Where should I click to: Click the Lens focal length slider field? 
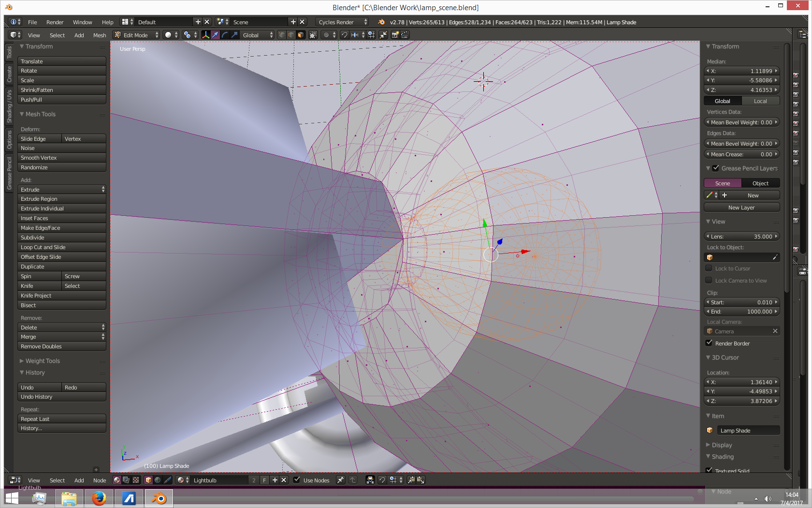pyautogui.click(x=742, y=237)
